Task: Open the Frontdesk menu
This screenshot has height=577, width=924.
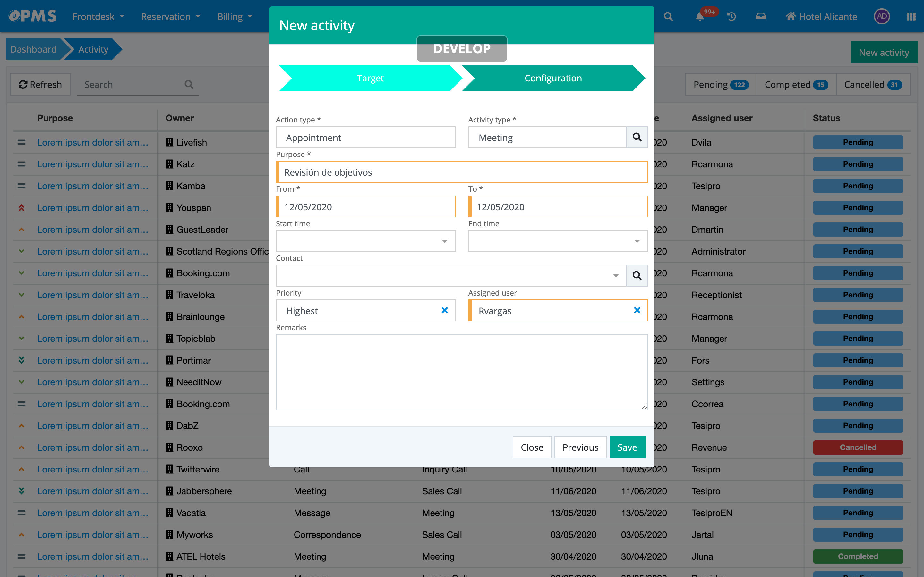Action: click(98, 17)
